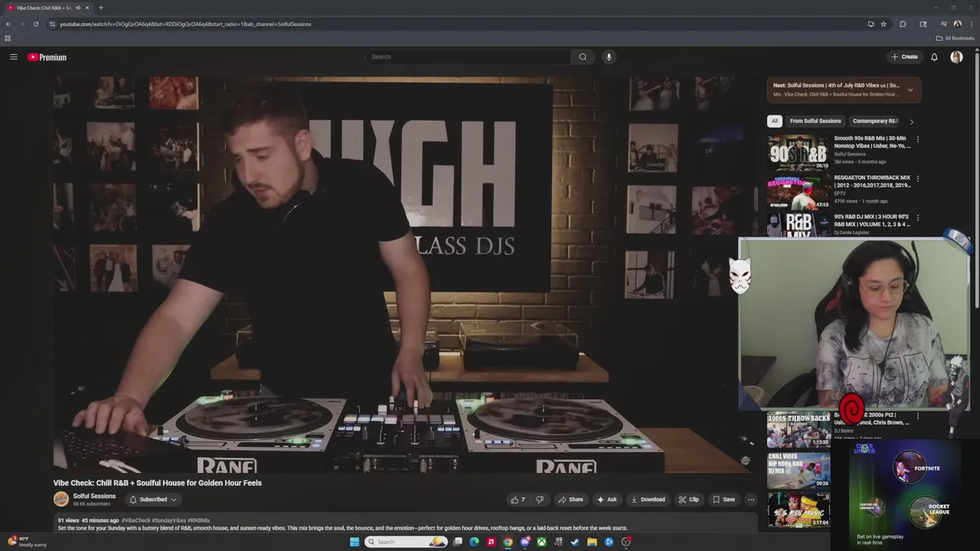Start voice search with microphone icon
The width and height of the screenshot is (980, 551).
(x=609, y=57)
